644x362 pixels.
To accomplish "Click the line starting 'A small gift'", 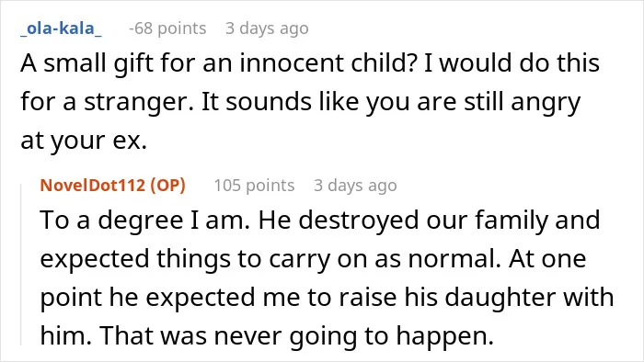I will 310,63.
